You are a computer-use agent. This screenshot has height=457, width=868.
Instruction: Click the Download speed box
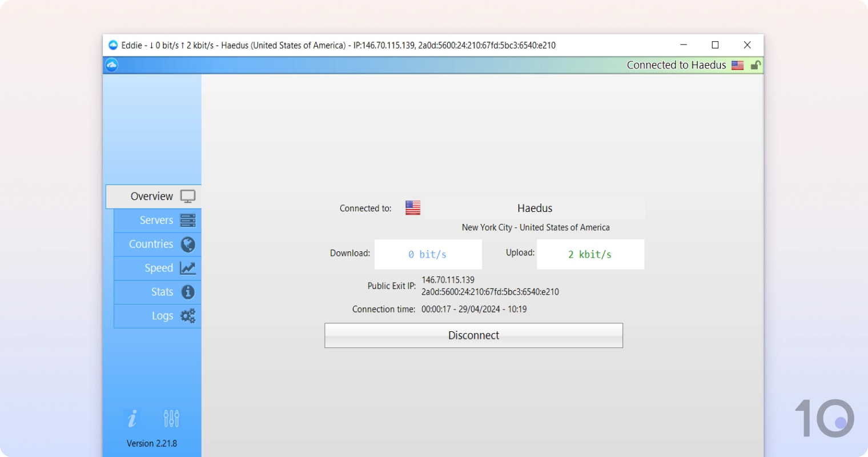click(428, 254)
